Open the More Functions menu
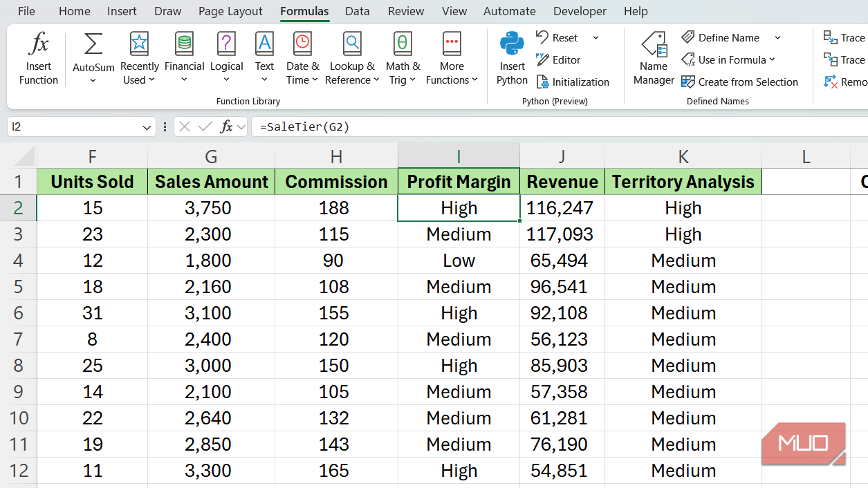 click(452, 59)
